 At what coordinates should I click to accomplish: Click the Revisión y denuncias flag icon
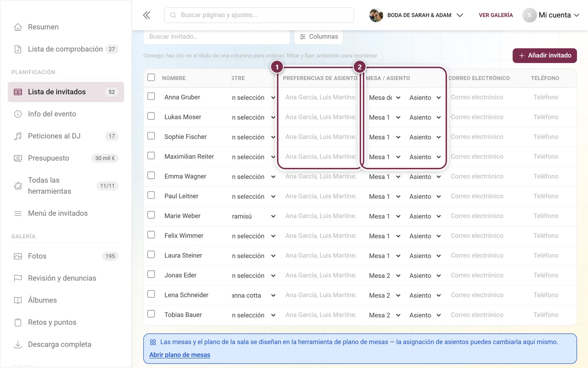click(x=18, y=278)
